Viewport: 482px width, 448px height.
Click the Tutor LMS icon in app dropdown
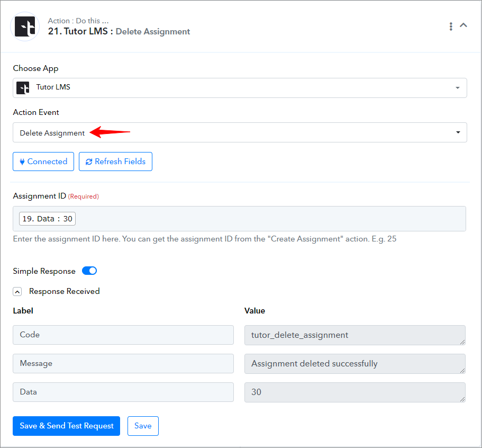[23, 88]
